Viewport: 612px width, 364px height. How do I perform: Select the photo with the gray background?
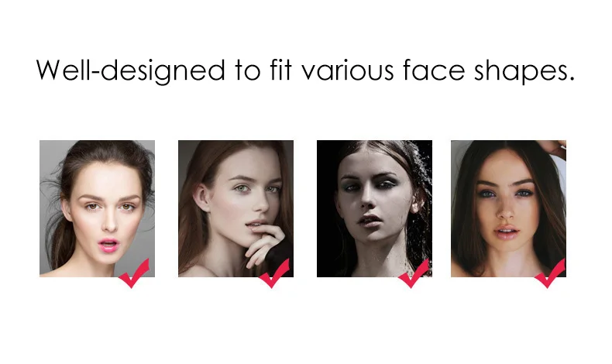click(97, 209)
